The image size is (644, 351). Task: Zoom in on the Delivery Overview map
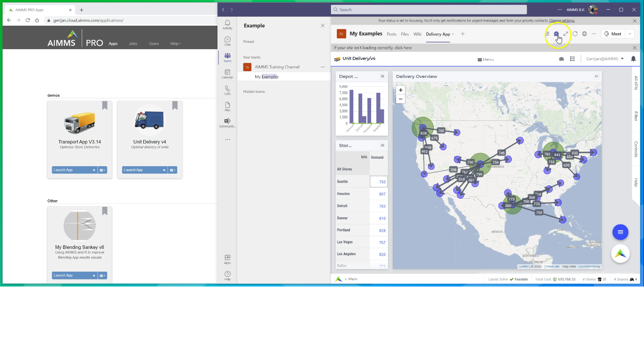click(401, 90)
